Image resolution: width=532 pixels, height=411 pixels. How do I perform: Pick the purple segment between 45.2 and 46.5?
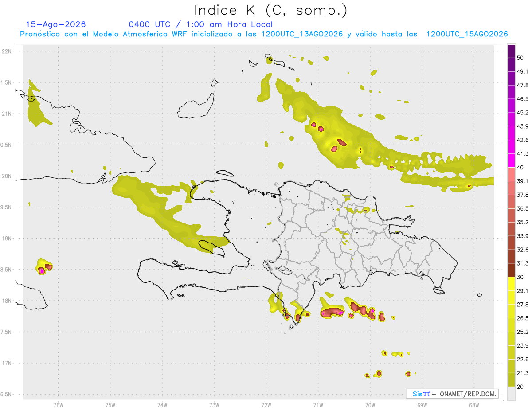[x=511, y=106]
